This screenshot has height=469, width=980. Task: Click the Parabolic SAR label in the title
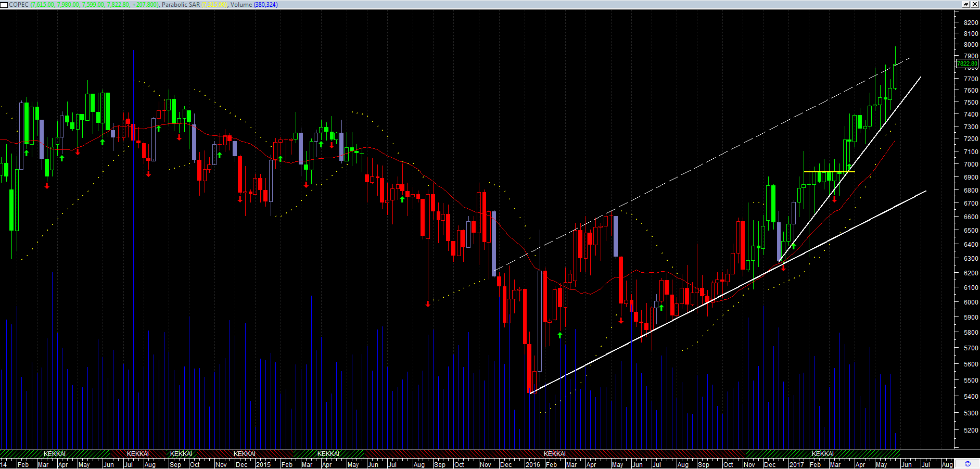tap(181, 5)
